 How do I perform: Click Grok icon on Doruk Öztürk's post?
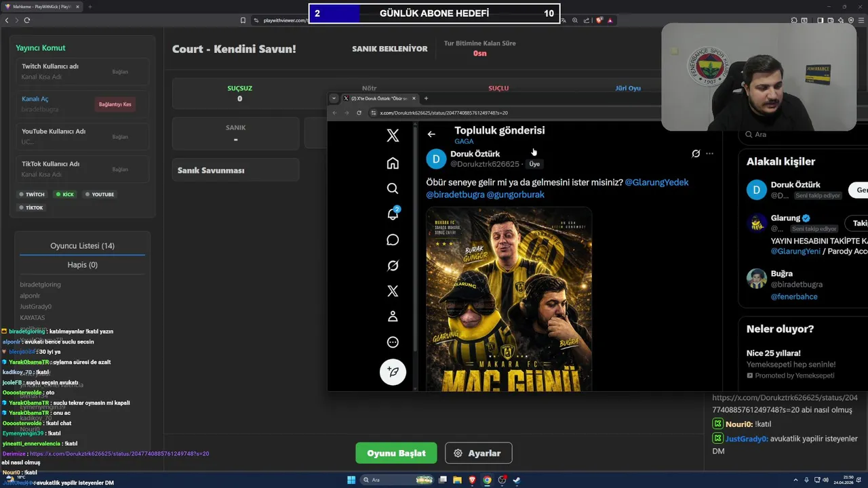coord(696,154)
